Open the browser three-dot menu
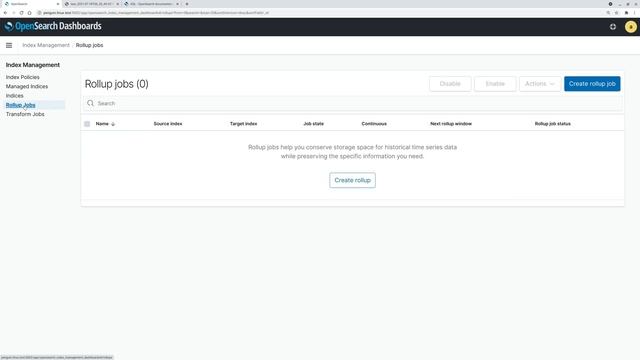Viewport: 640px width, 360px height. click(x=635, y=13)
